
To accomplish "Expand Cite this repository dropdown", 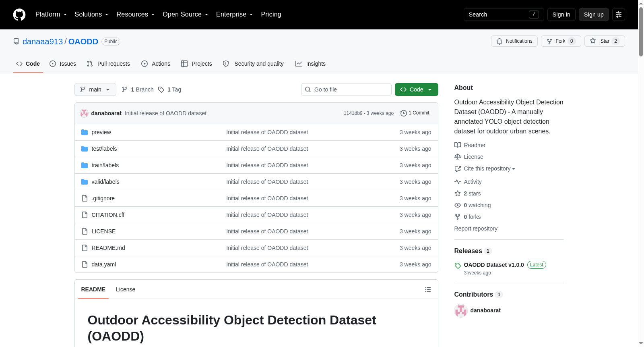I will (x=489, y=168).
